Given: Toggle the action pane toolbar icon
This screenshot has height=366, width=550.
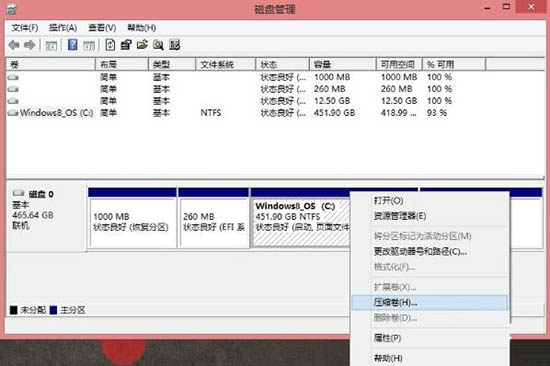Looking at the screenshot, I should [x=89, y=45].
